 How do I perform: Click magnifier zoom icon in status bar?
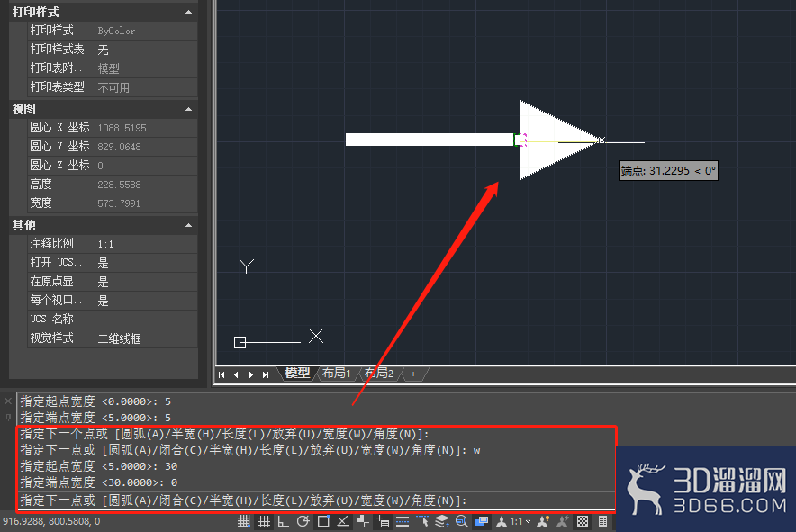(461, 521)
